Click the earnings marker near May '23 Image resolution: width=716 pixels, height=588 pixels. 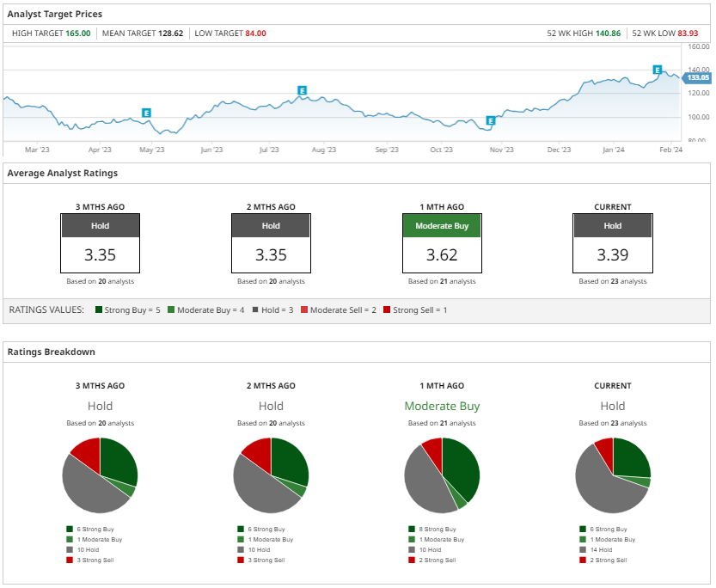click(x=147, y=113)
